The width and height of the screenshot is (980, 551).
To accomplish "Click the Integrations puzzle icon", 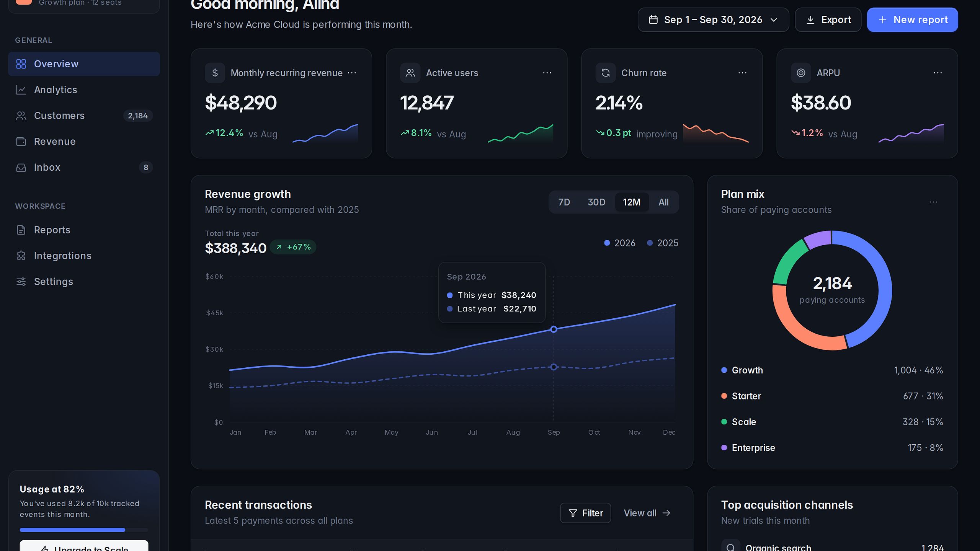I will 21,256.
